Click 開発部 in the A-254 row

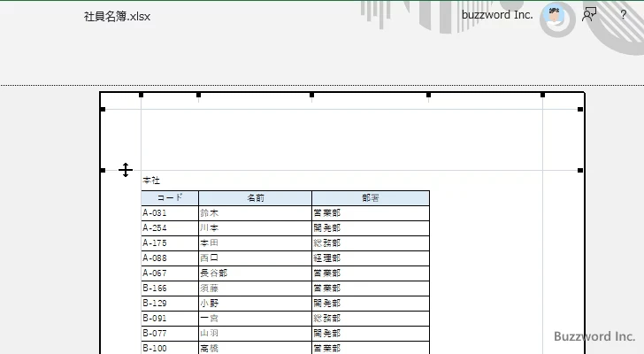tap(327, 228)
